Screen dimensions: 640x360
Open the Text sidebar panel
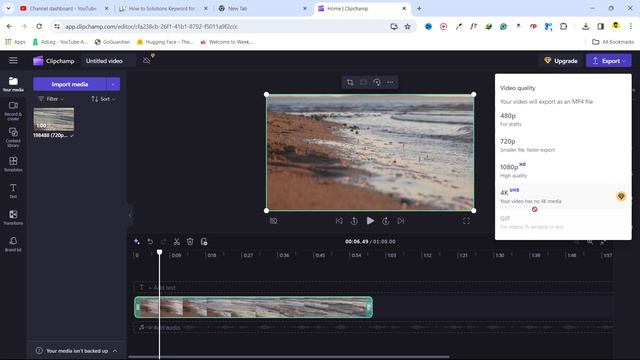[x=13, y=191]
